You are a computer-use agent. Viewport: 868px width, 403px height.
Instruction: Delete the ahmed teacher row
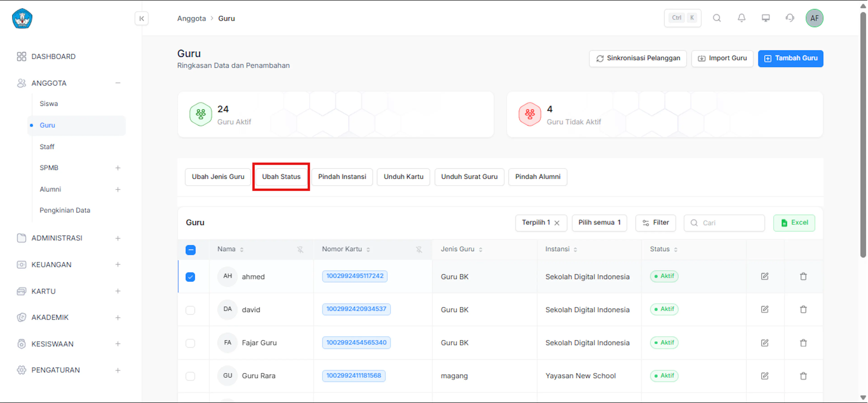803,276
